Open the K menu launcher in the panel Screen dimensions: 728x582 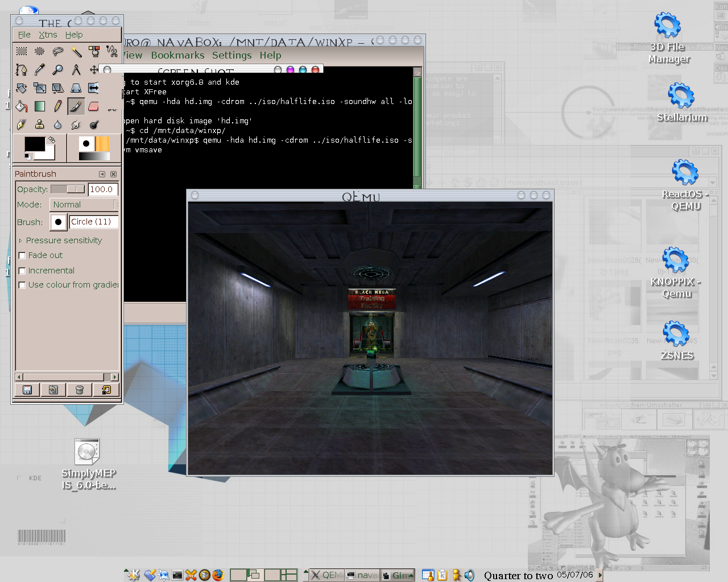[x=134, y=575]
